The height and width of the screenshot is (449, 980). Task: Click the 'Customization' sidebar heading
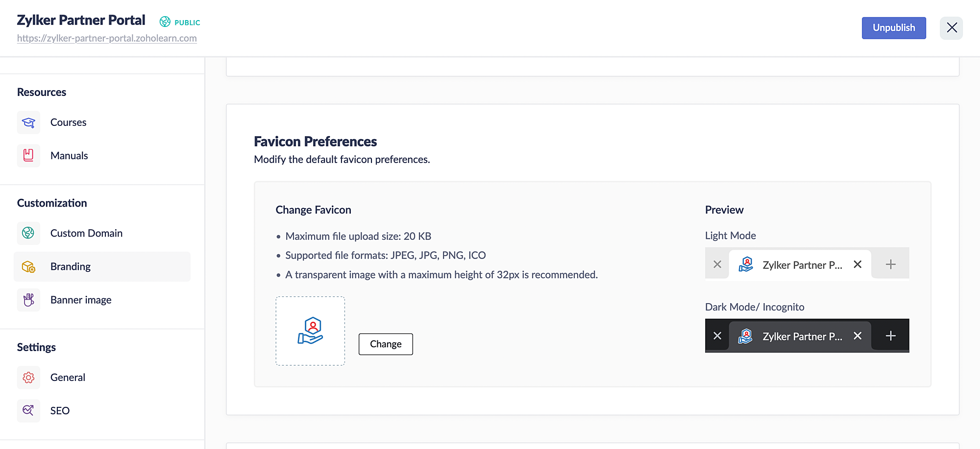pos(52,203)
